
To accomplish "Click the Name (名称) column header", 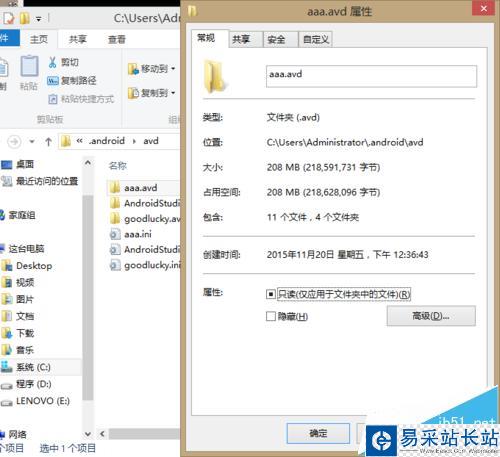I will pyautogui.click(x=118, y=166).
